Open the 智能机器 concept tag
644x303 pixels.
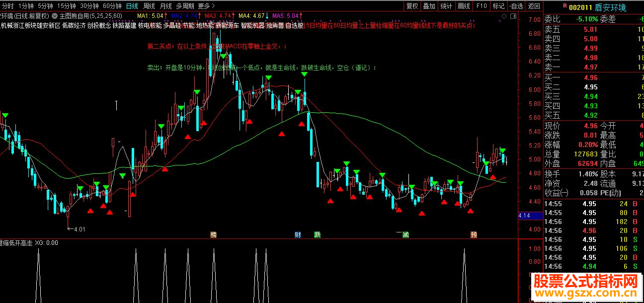pos(253,25)
